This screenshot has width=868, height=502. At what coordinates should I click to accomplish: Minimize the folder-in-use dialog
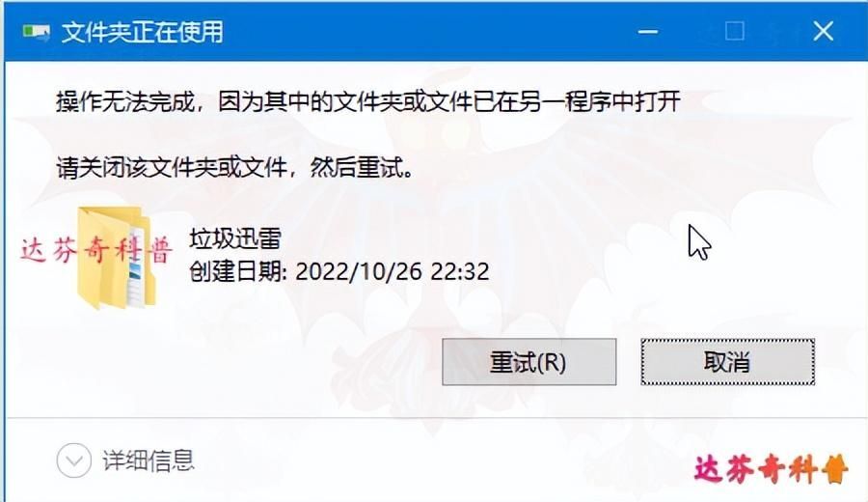(648, 32)
